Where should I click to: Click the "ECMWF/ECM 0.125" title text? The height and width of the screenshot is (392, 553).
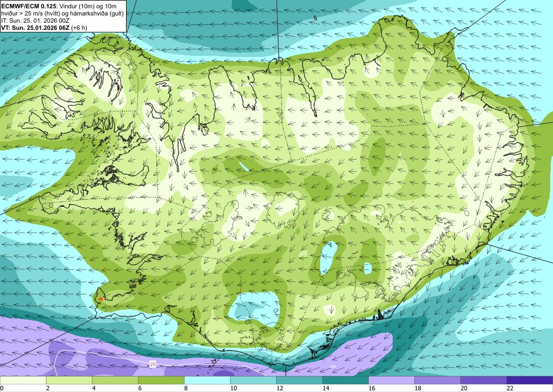(28, 6)
